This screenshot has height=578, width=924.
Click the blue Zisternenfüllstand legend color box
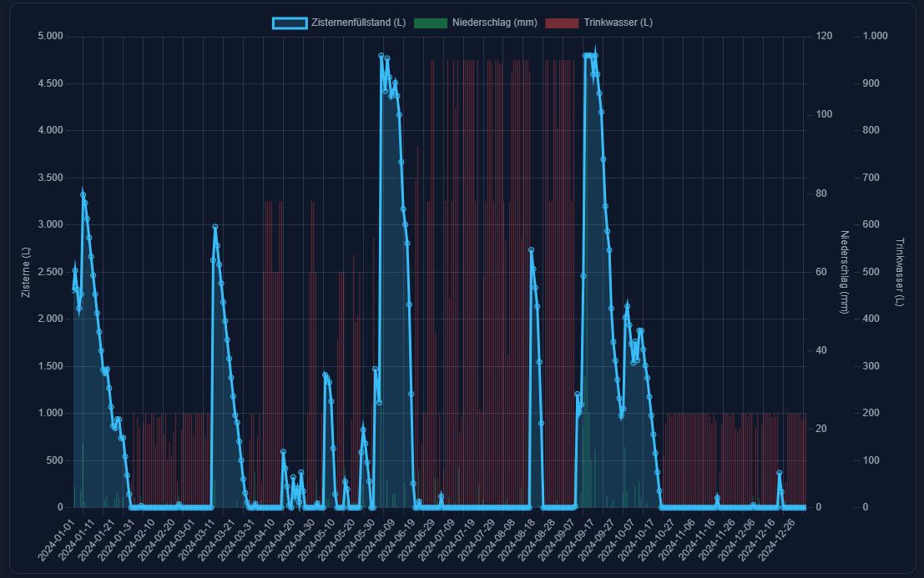pos(289,23)
